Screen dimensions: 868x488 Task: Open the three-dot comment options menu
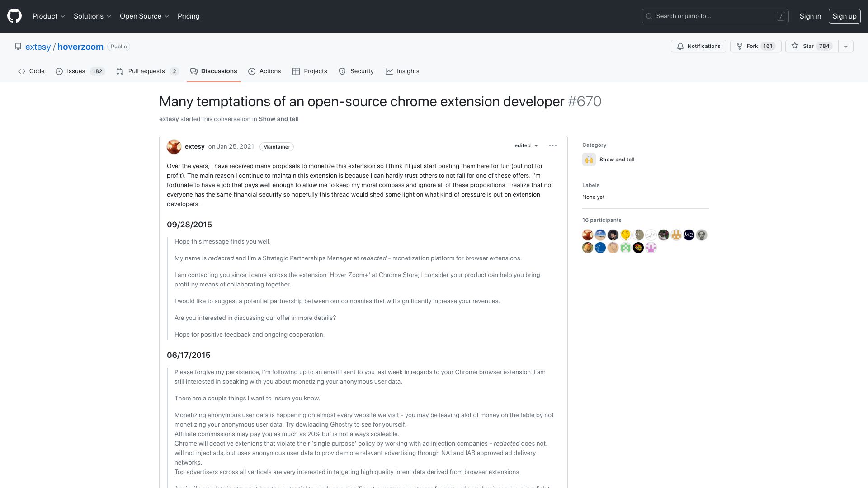[553, 145]
